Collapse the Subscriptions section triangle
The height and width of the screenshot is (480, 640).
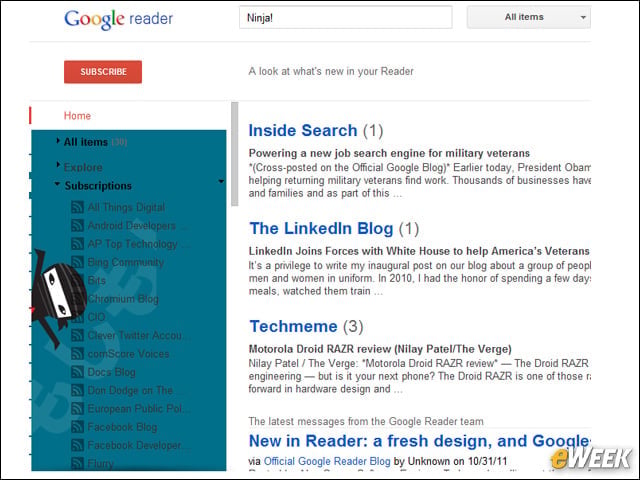click(57, 184)
